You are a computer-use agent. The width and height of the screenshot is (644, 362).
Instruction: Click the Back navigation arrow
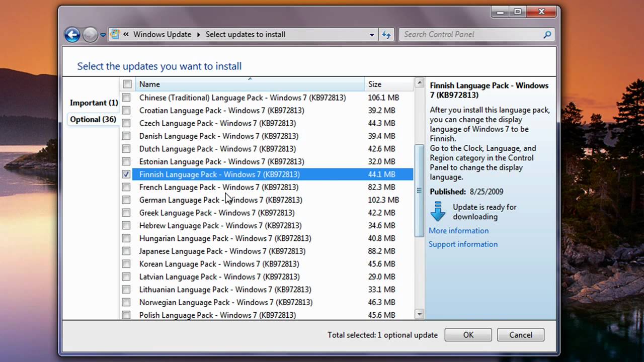pos(72,35)
